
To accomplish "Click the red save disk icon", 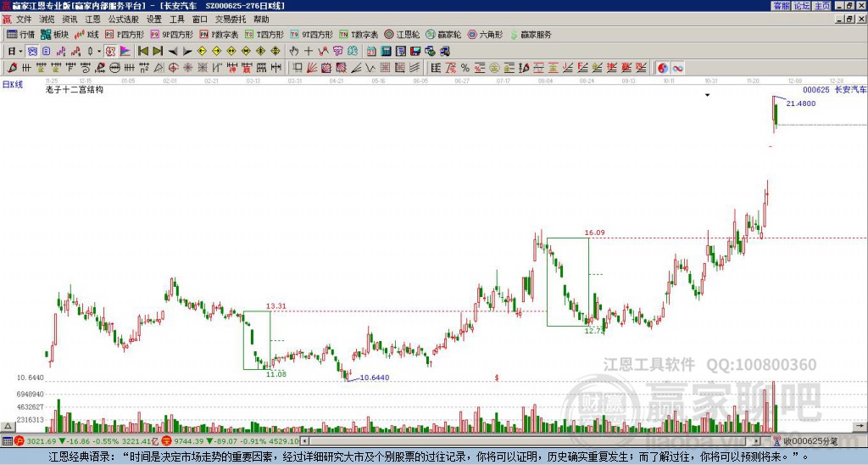I will tap(415, 52).
